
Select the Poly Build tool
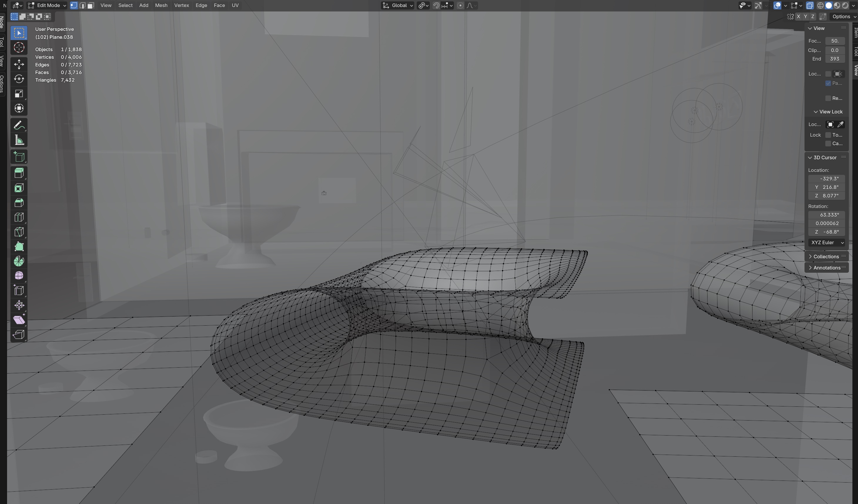click(19, 246)
